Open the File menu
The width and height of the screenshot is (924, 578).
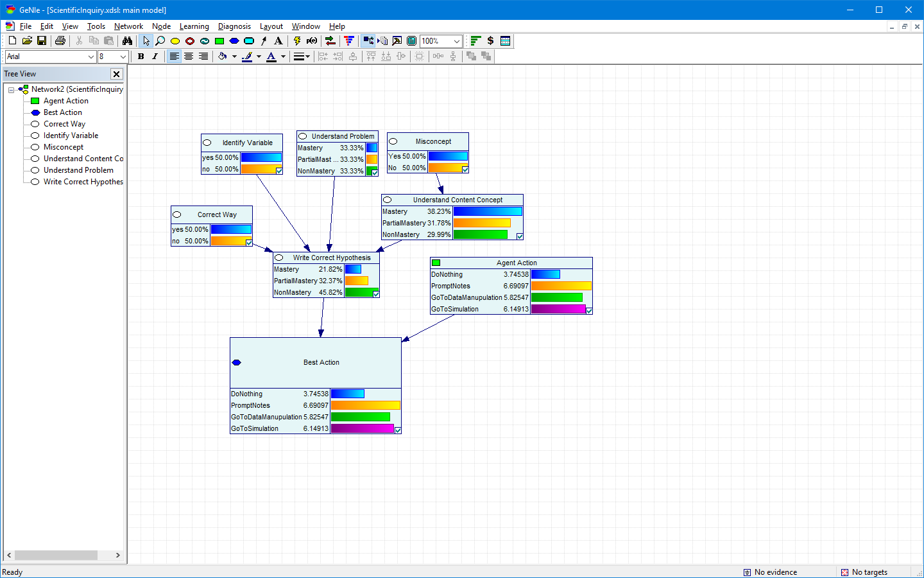coord(26,26)
